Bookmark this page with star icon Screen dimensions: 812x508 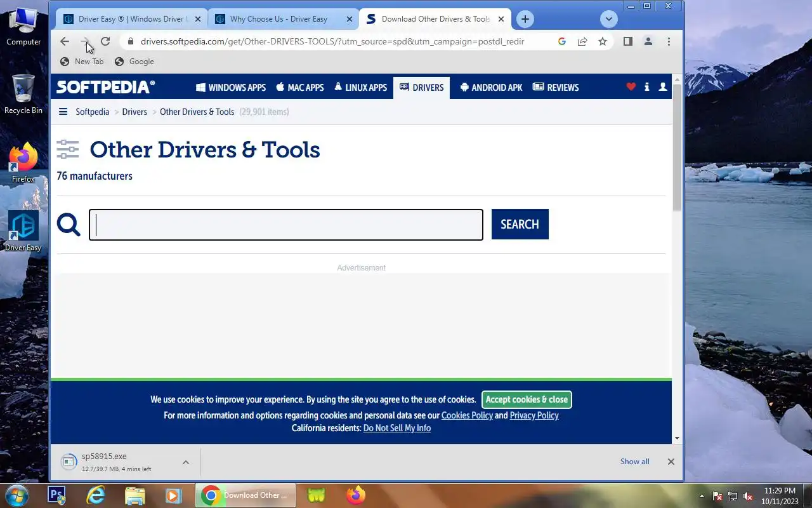[603, 41]
